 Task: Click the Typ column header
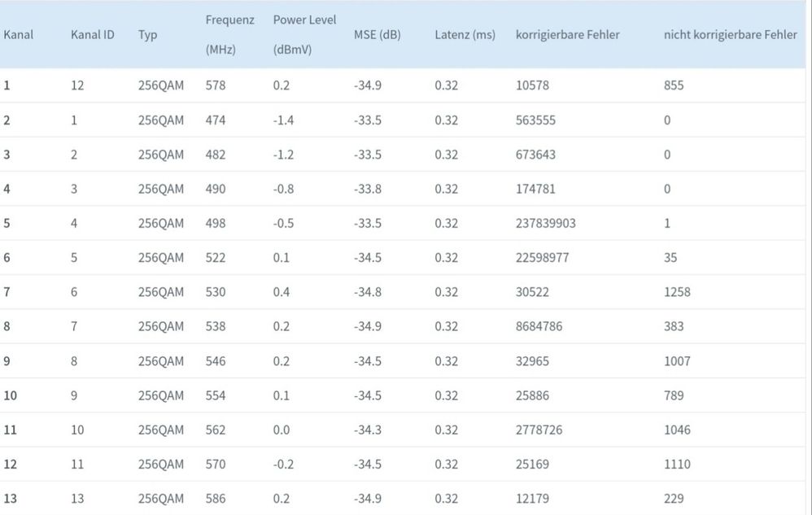[x=147, y=35]
